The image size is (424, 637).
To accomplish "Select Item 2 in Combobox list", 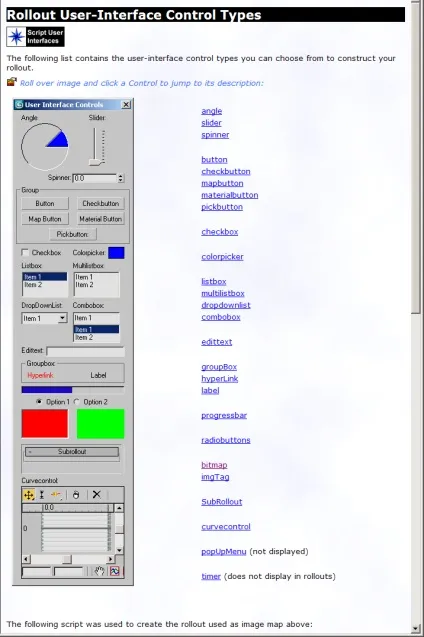I will [96, 338].
